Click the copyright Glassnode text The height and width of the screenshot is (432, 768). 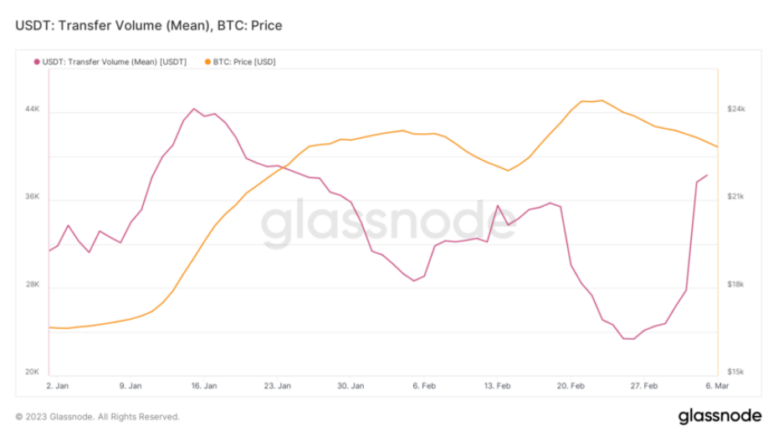click(x=98, y=416)
